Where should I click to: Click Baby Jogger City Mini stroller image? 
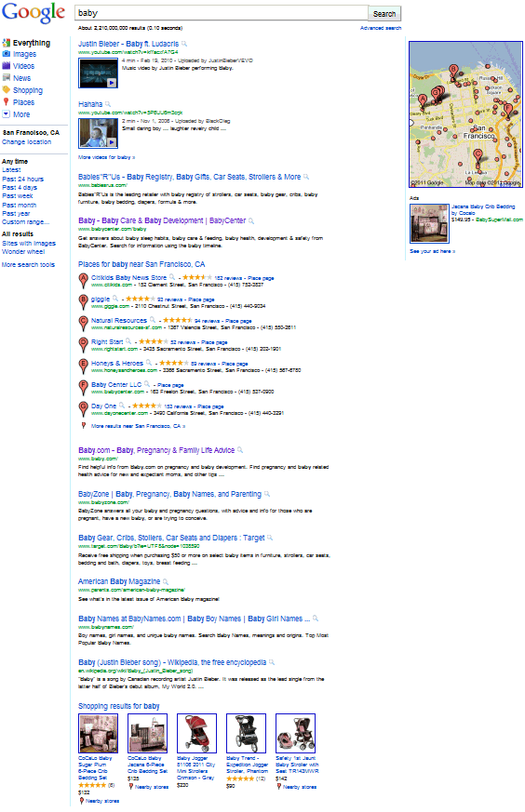tap(197, 733)
